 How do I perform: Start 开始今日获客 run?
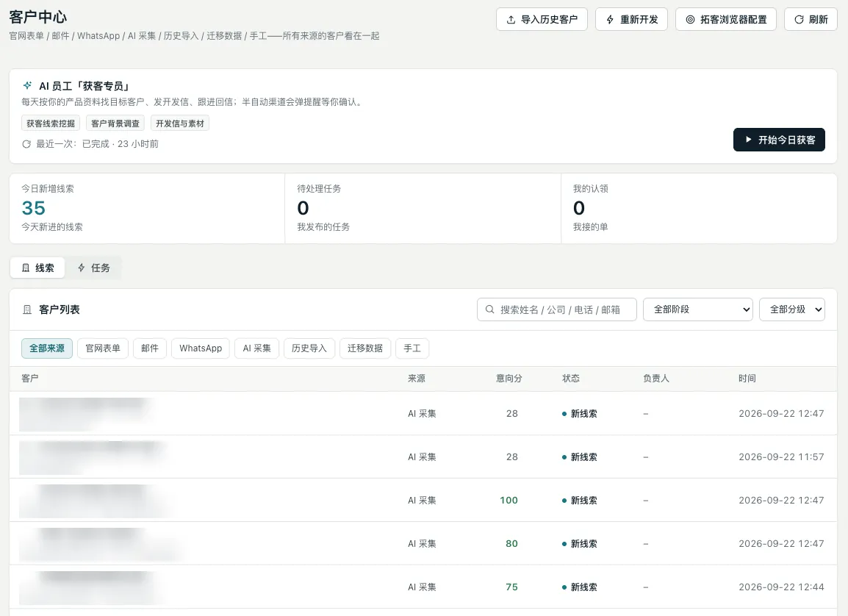point(780,140)
